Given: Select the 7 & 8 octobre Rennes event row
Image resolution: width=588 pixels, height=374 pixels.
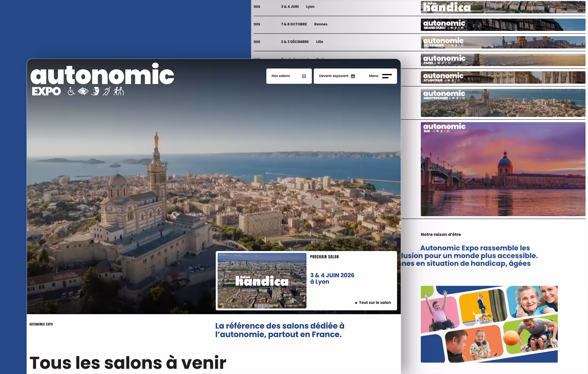Looking at the screenshot, I should pyautogui.click(x=321, y=24).
